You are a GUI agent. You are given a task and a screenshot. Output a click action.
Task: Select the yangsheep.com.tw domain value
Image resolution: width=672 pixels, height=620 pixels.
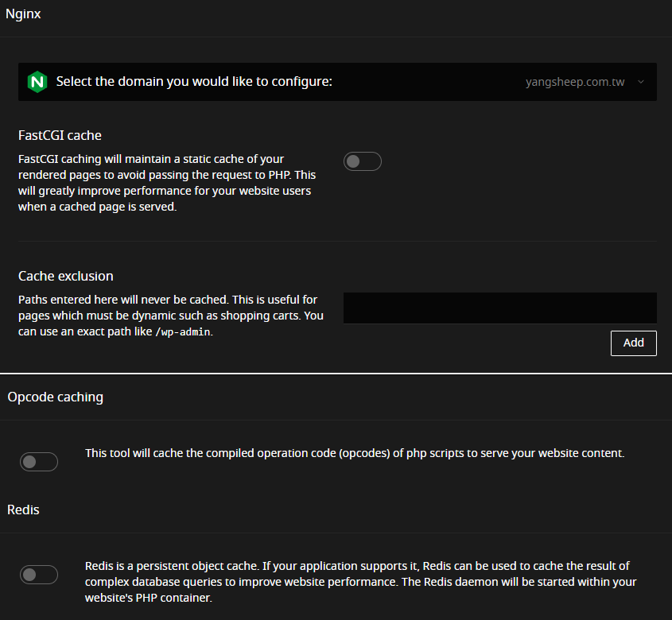click(575, 82)
